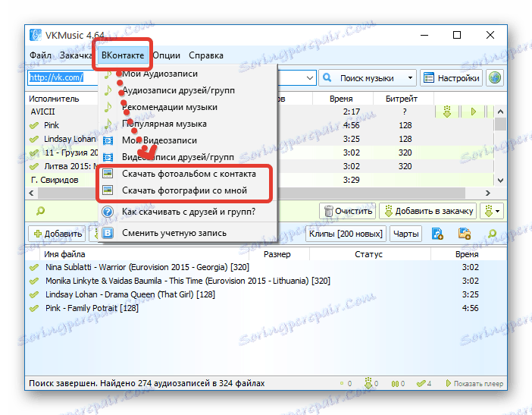Click the Очистить button

coord(347,211)
